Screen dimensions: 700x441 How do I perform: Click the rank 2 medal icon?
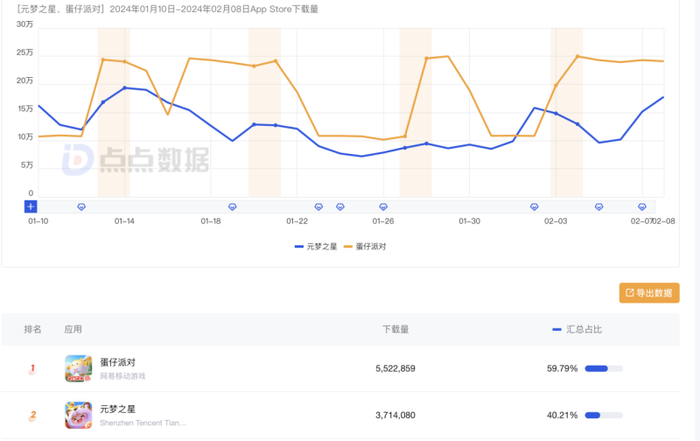[33, 415]
